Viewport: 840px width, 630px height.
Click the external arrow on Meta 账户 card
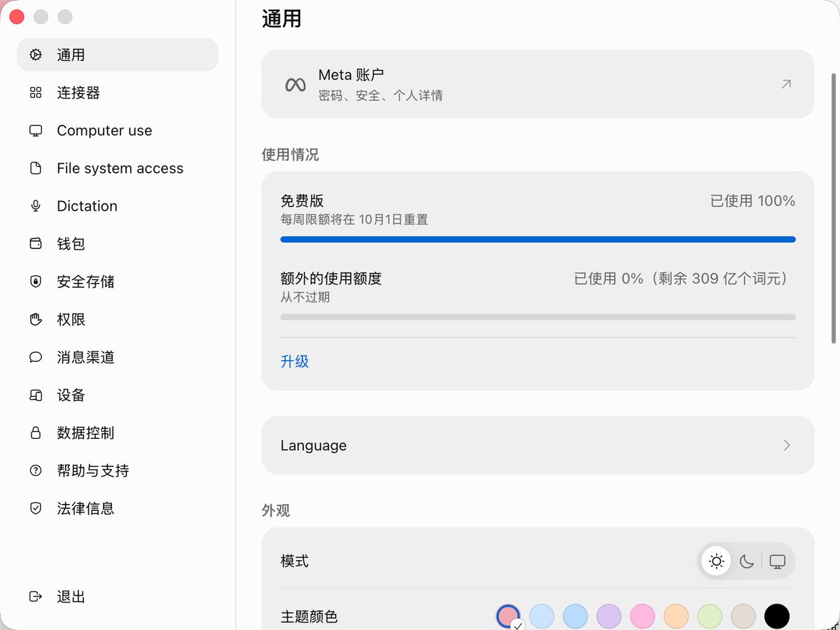coord(786,84)
